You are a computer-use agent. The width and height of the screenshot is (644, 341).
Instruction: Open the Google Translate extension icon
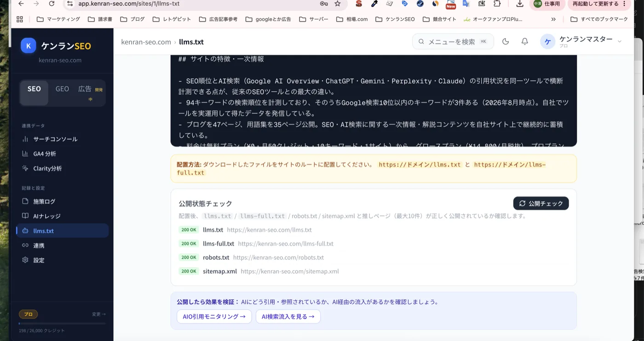click(466, 4)
